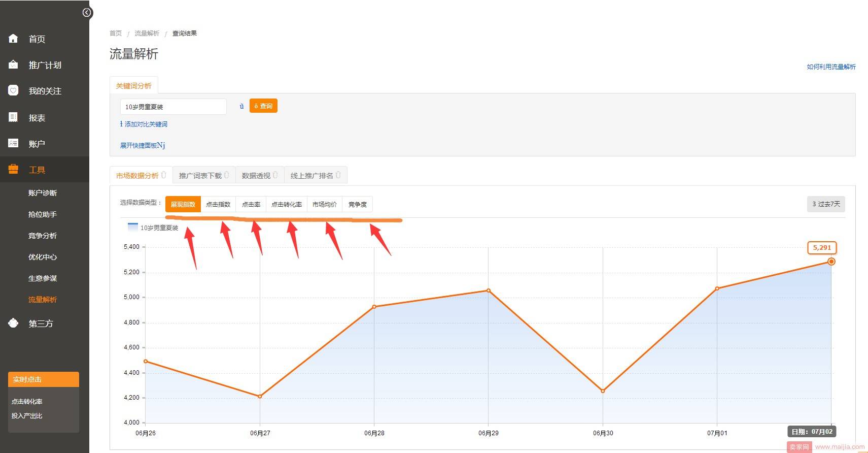
Task: Select the 点击转化率 data type button
Action: tap(287, 204)
